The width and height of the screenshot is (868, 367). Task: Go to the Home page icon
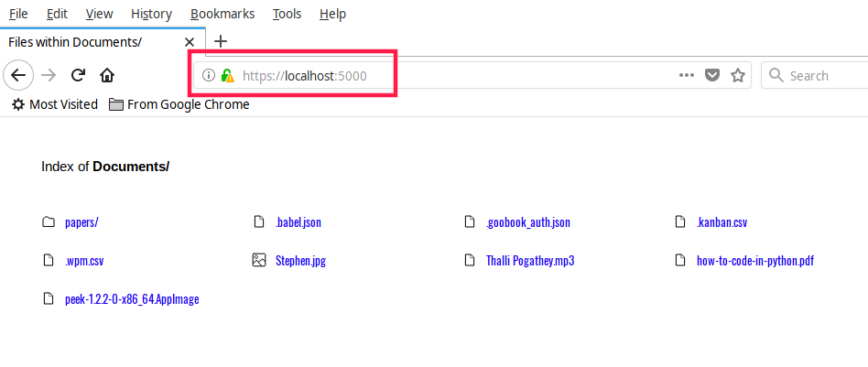point(107,75)
